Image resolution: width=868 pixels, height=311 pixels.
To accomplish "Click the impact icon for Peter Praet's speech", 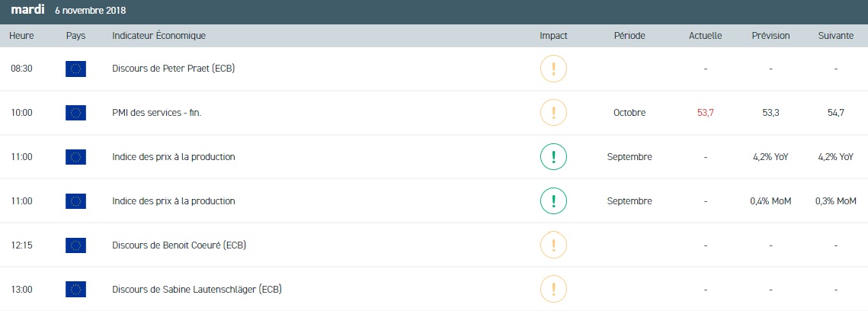I will [x=553, y=69].
